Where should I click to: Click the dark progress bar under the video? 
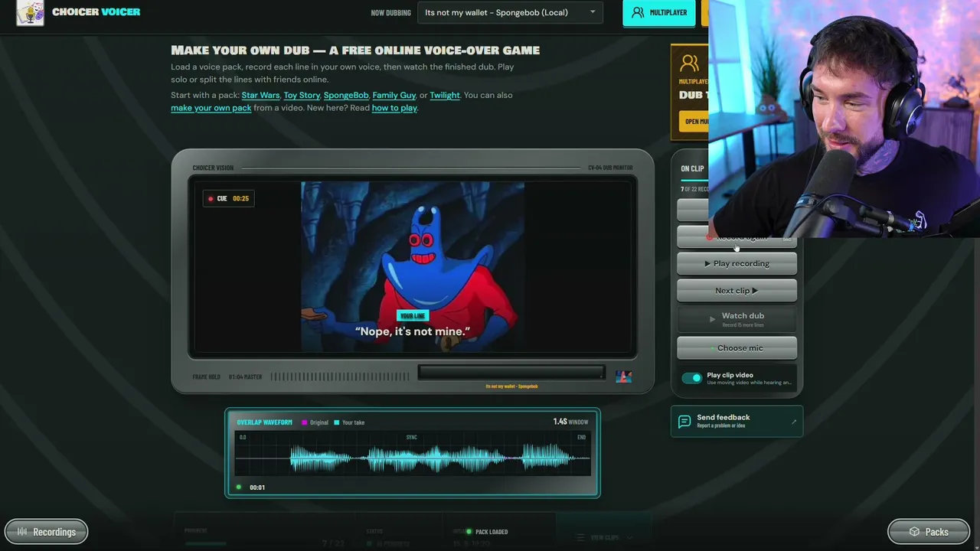pyautogui.click(x=511, y=373)
